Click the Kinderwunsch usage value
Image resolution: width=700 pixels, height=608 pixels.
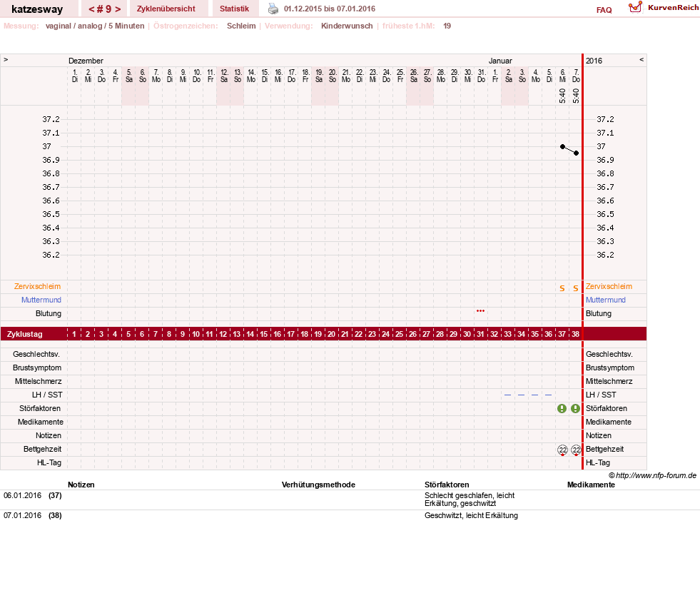point(347,26)
